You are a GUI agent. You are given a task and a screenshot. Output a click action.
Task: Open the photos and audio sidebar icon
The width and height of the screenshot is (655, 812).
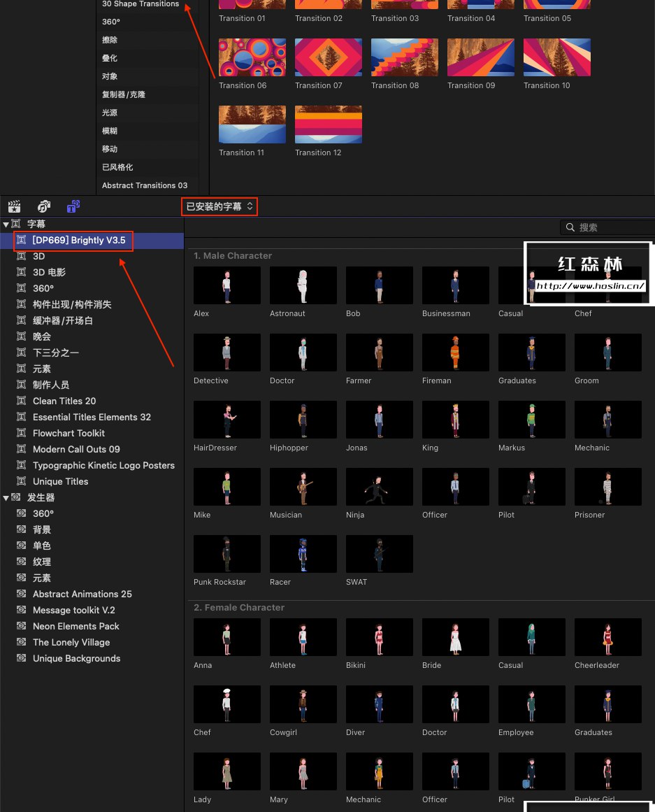pos(44,206)
